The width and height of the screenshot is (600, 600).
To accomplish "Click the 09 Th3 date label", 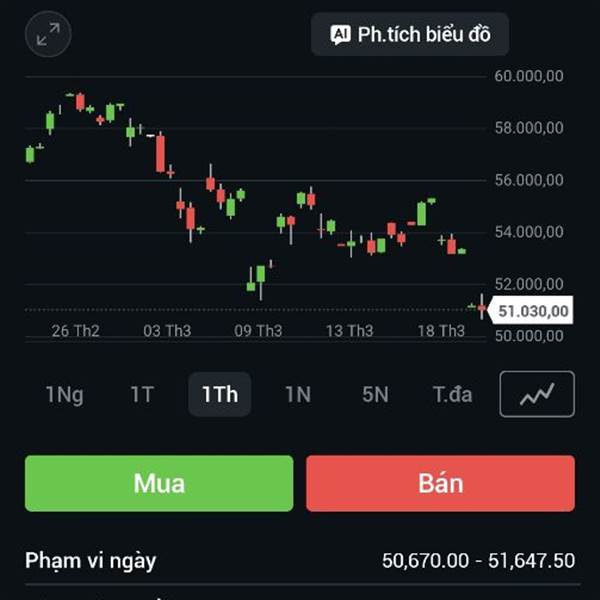I will [x=258, y=331].
